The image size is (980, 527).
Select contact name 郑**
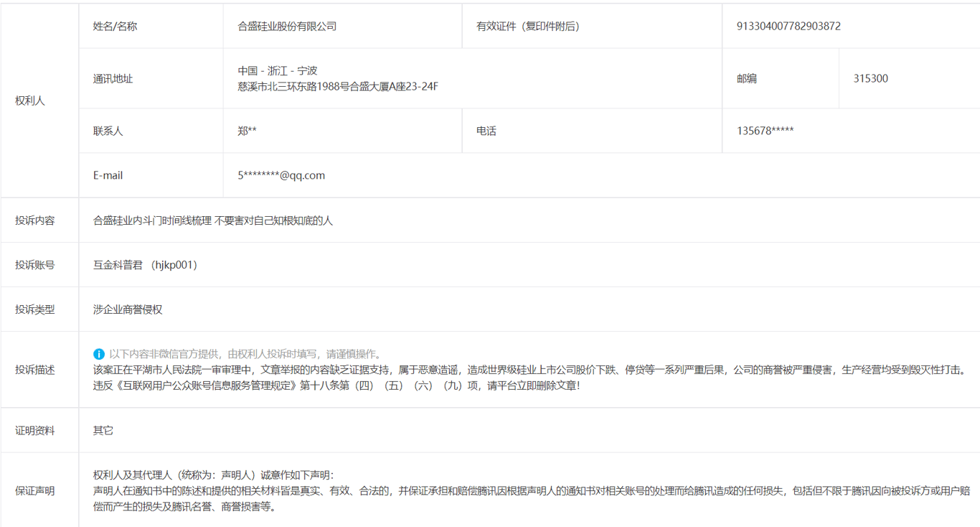coord(248,131)
